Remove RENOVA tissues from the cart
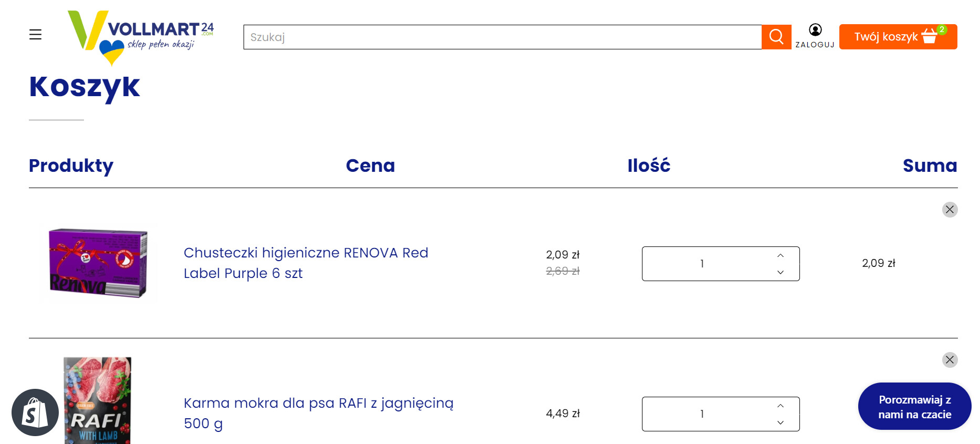This screenshot has width=980, height=444. tap(950, 210)
